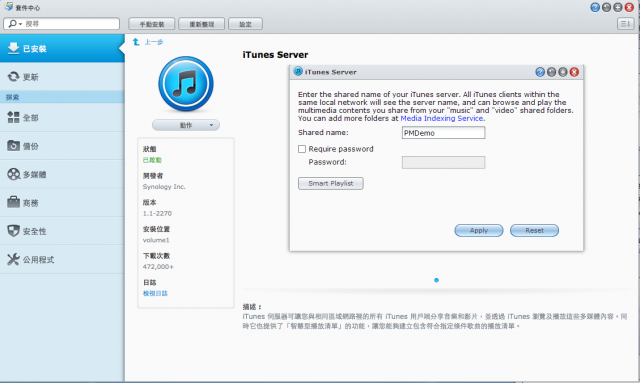Minimize the iTunes Server dialog
This screenshot has width=640, height=383.
551,72
